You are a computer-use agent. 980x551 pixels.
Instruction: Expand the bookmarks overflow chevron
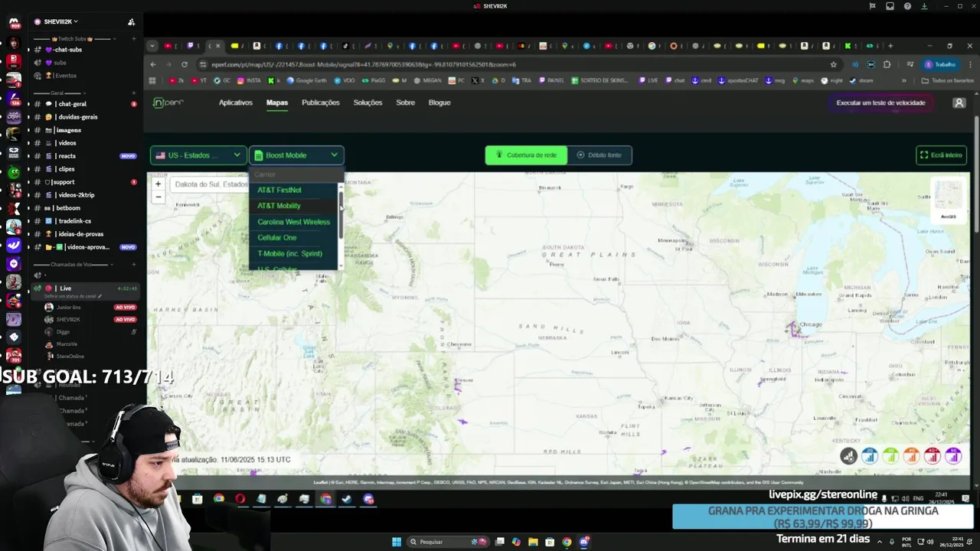(x=904, y=80)
